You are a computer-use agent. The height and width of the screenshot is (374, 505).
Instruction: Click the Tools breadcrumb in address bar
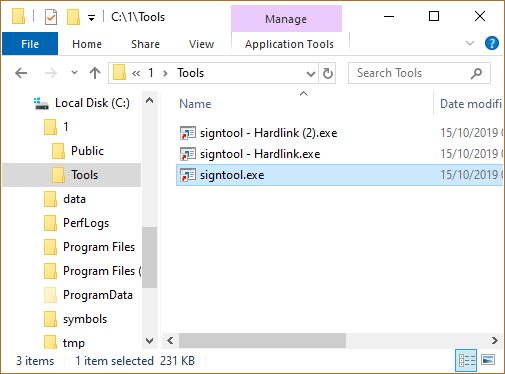[190, 73]
